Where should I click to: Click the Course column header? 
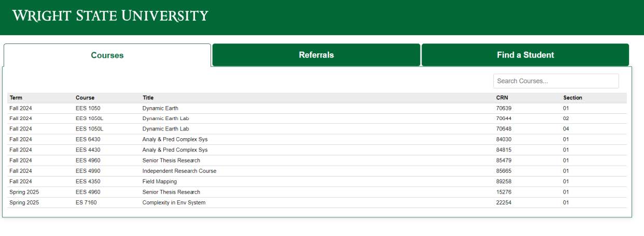coord(85,98)
